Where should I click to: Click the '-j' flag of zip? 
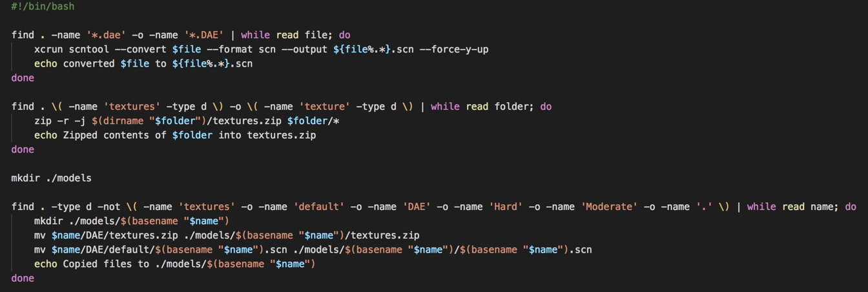80,121
